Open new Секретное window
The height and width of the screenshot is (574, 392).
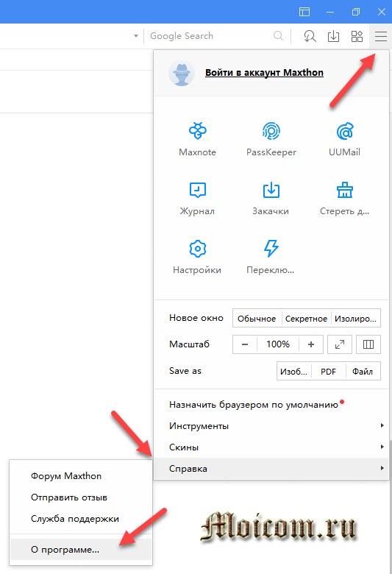click(x=306, y=319)
